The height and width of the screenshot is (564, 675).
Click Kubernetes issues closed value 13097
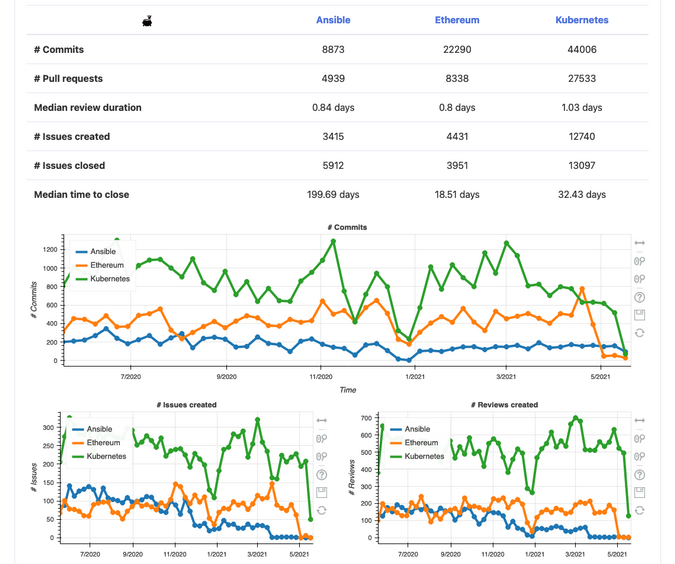582,166
